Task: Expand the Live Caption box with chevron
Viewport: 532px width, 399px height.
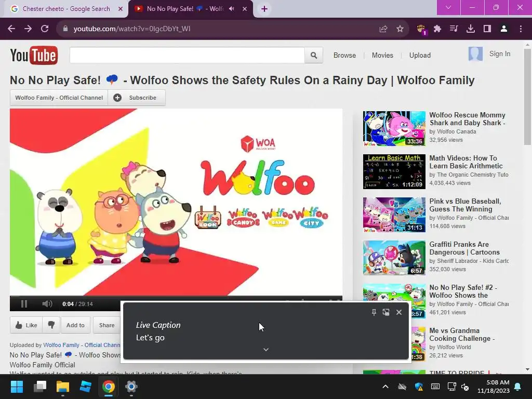Action: click(266, 350)
